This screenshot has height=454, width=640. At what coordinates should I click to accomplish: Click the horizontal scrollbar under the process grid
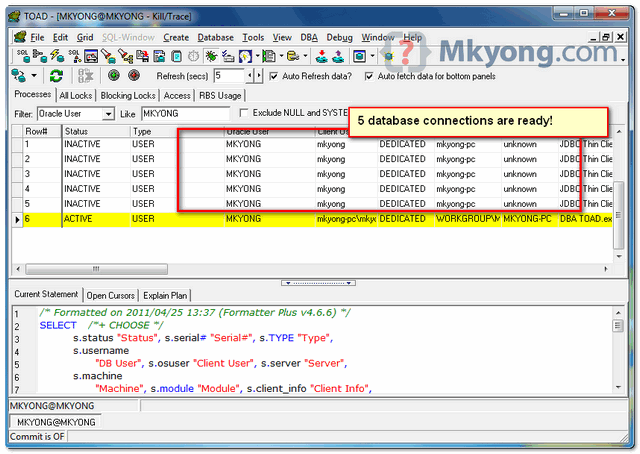tap(95, 269)
